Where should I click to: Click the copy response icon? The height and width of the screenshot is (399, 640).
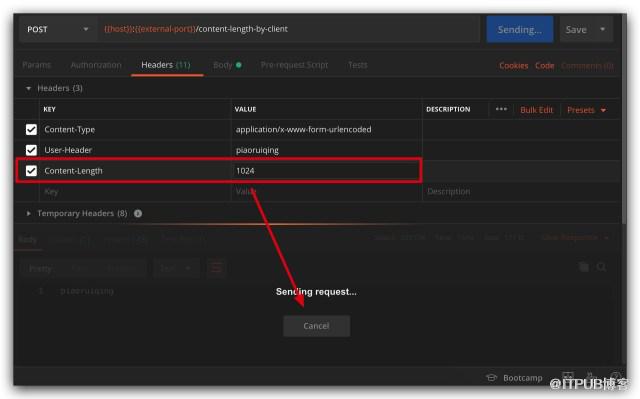coord(584,267)
